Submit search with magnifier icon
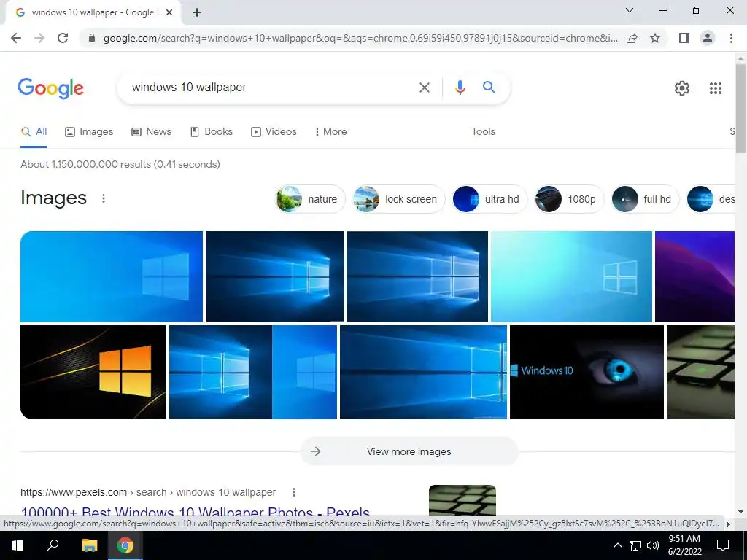747x560 pixels. pyautogui.click(x=489, y=87)
